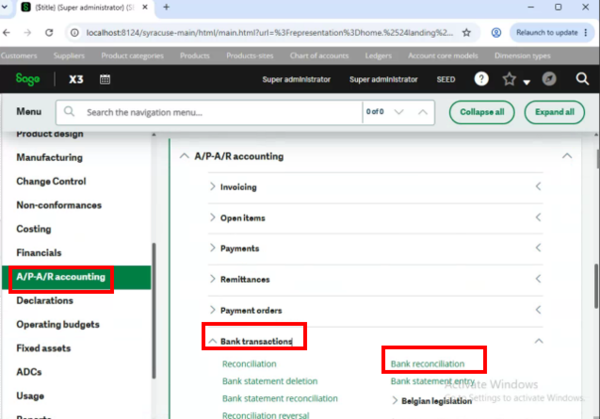Image resolution: width=600 pixels, height=419 pixels.
Task: Open browser profile avatar icon
Action: pos(496,33)
